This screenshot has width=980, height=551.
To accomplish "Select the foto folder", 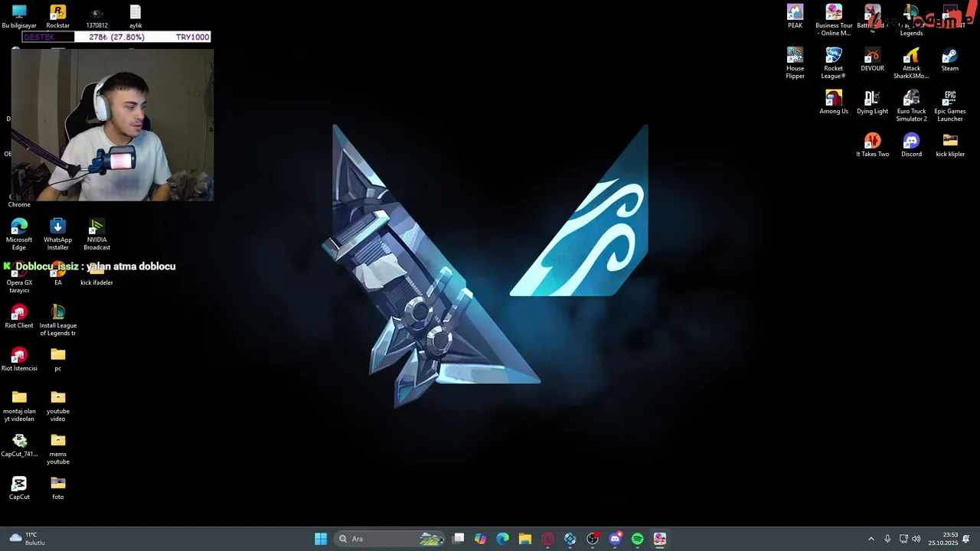I will (x=57, y=487).
